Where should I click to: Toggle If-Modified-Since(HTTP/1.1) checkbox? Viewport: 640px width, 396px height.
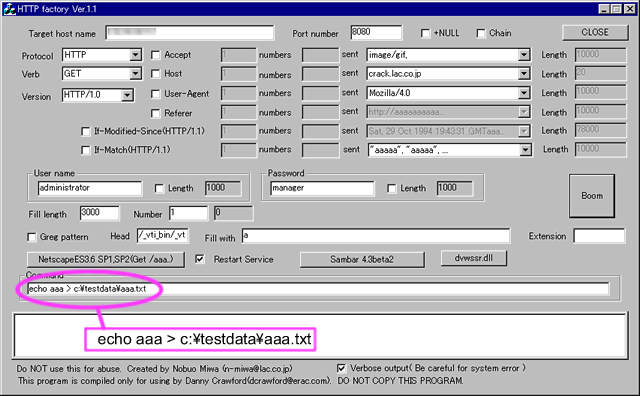click(x=85, y=131)
